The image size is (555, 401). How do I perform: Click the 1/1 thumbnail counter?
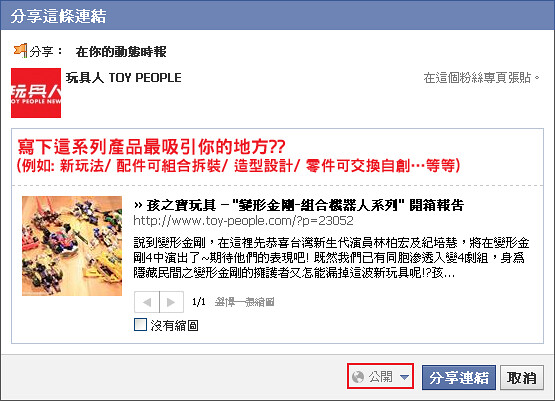[x=199, y=302]
